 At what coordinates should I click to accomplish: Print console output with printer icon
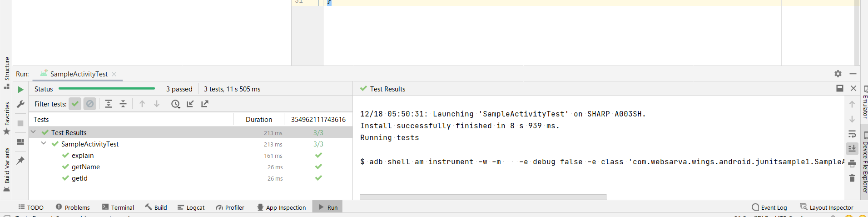(x=852, y=163)
